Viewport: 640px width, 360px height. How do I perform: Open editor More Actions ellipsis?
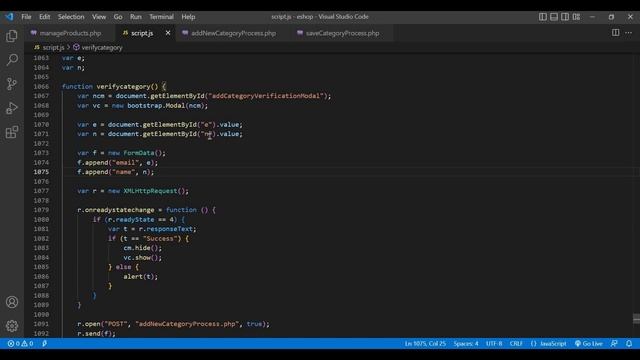pyautogui.click(x=628, y=33)
